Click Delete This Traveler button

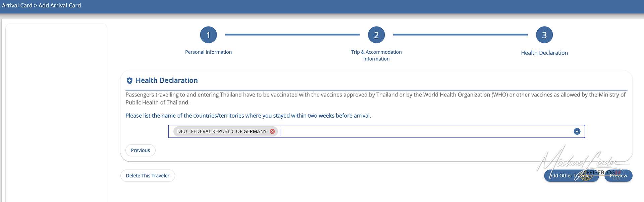click(148, 176)
